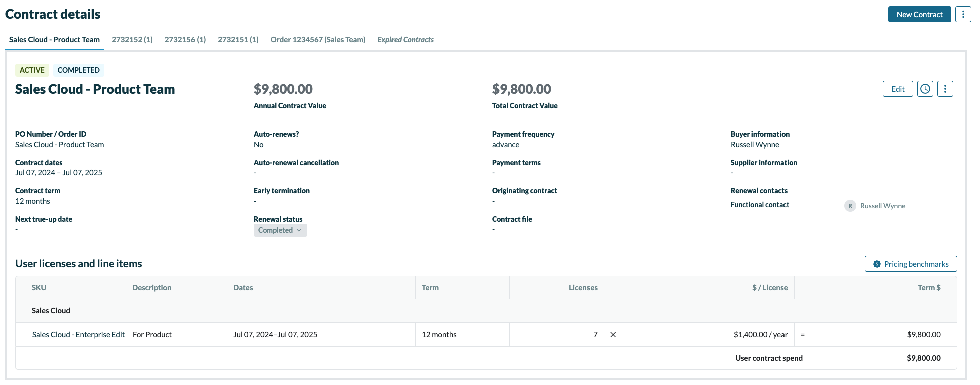This screenshot has width=980, height=385.
Task: Show the Expired Contracts tab
Action: coord(405,40)
